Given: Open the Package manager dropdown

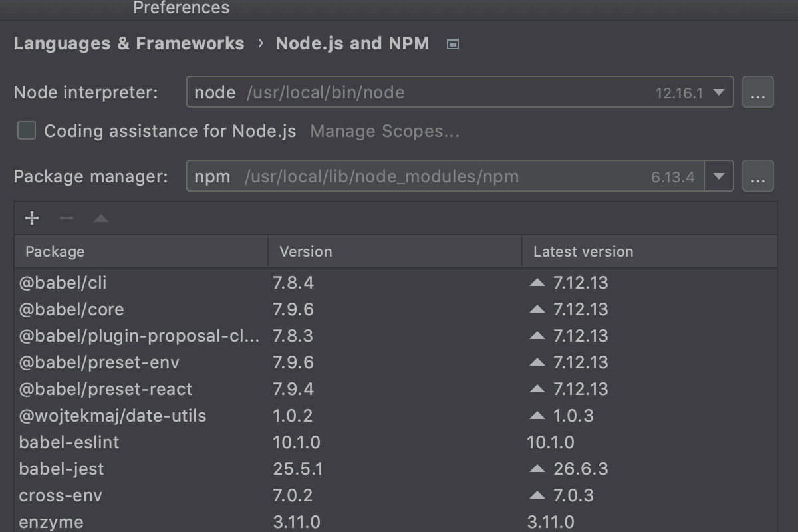Looking at the screenshot, I should coord(719,176).
